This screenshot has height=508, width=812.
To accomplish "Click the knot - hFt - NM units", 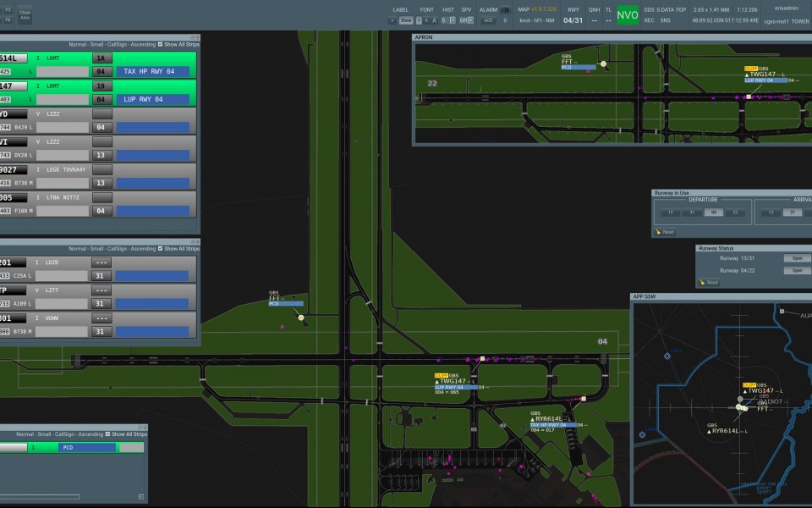I will click(537, 20).
